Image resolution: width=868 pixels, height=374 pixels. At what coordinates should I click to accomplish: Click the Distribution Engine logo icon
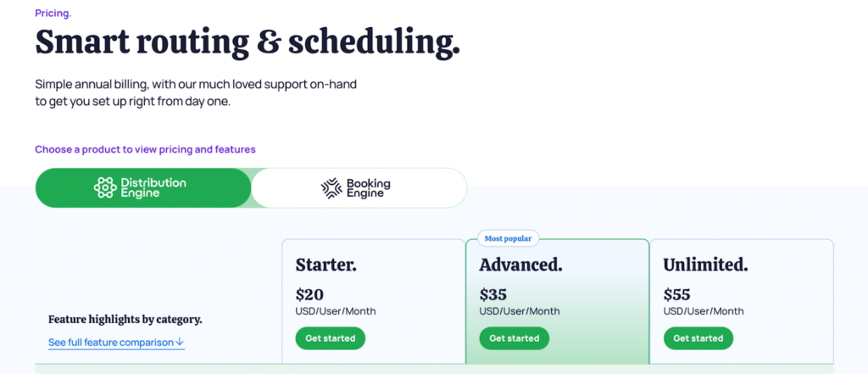105,187
